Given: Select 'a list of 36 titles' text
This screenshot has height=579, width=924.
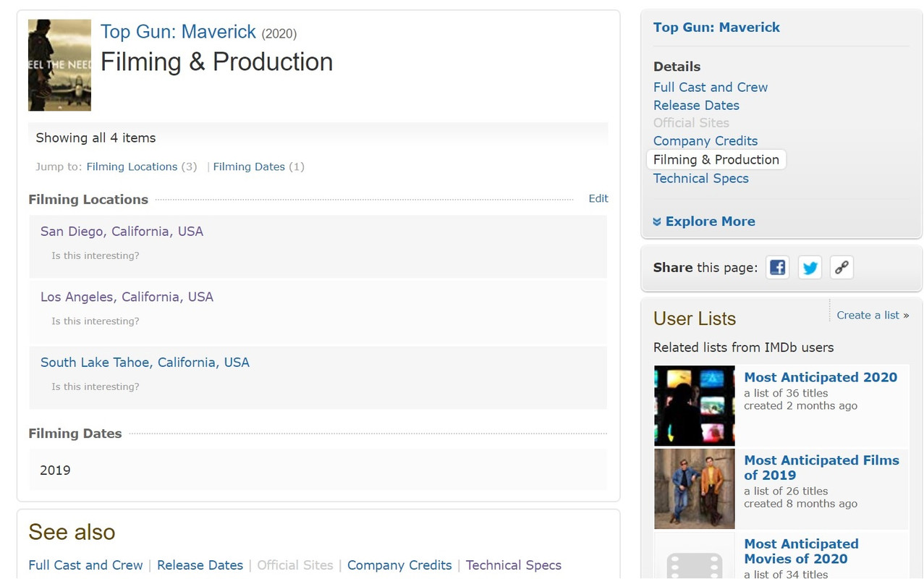Looking at the screenshot, I should tap(786, 393).
